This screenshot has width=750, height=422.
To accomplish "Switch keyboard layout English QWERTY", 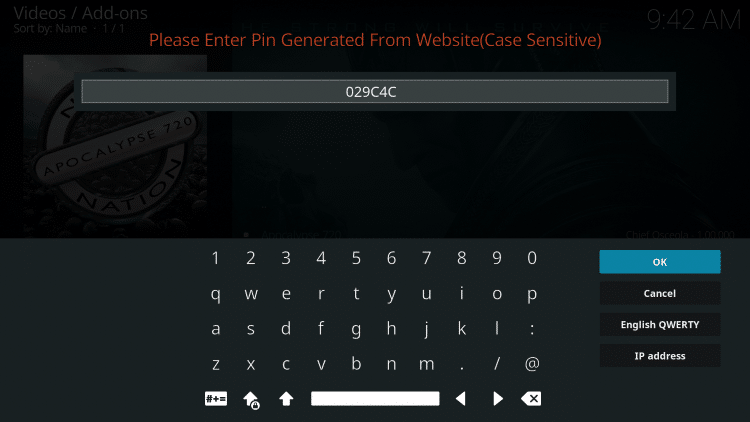I will coord(660,324).
